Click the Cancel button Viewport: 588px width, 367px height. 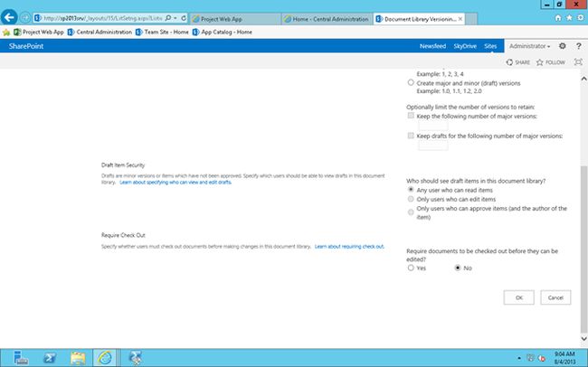tap(555, 297)
